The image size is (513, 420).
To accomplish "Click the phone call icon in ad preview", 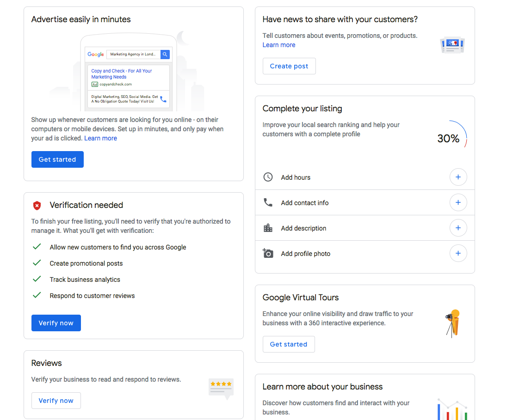I will click(x=163, y=99).
